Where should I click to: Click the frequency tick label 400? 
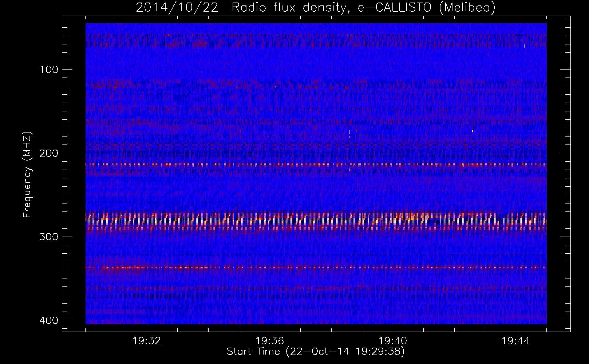tap(48, 320)
